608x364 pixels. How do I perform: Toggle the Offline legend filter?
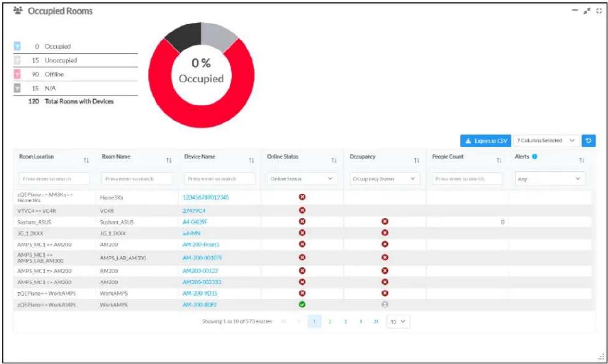pyautogui.click(x=17, y=74)
